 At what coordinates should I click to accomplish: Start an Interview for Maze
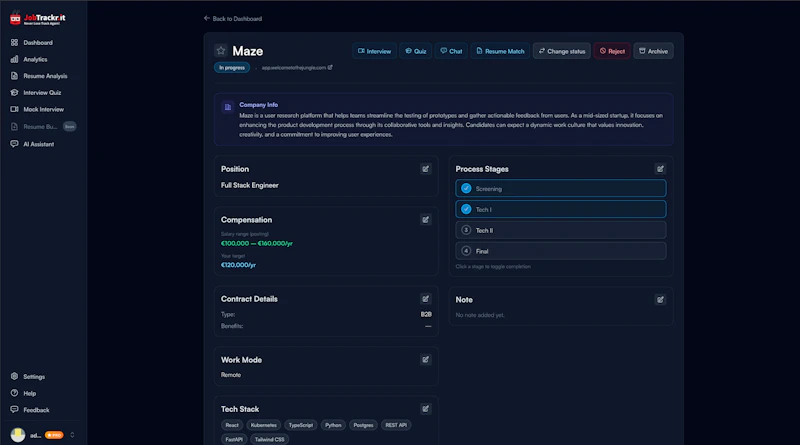[x=374, y=51]
